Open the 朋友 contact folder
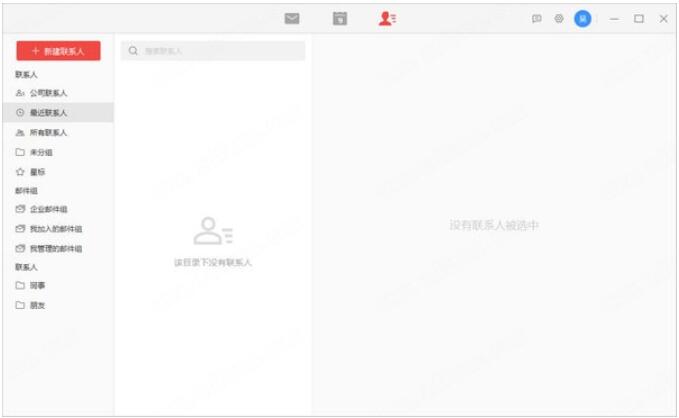 tap(37, 305)
